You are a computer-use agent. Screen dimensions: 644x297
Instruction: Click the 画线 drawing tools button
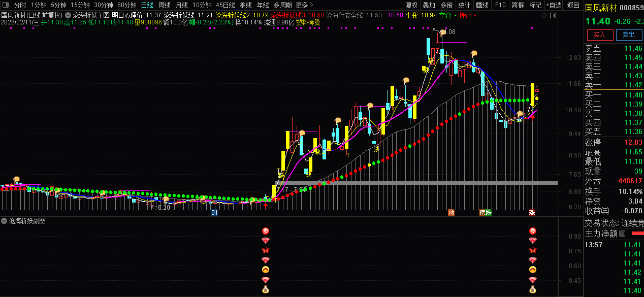pos(482,5)
